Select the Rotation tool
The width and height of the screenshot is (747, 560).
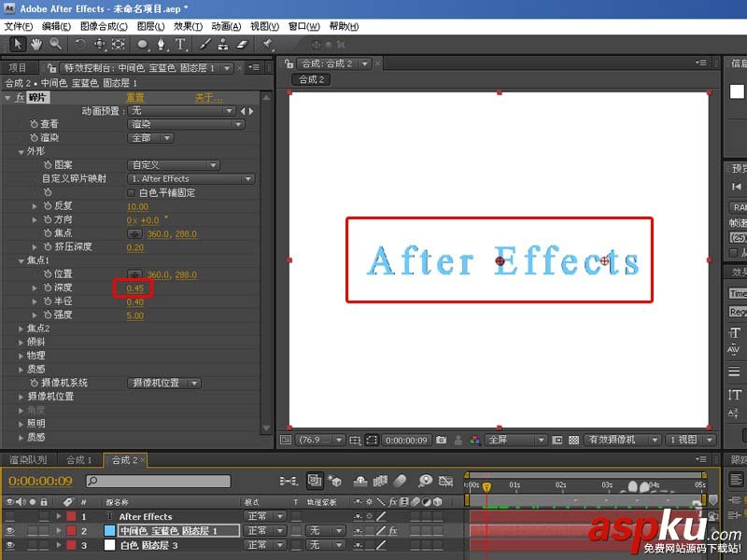[x=80, y=44]
